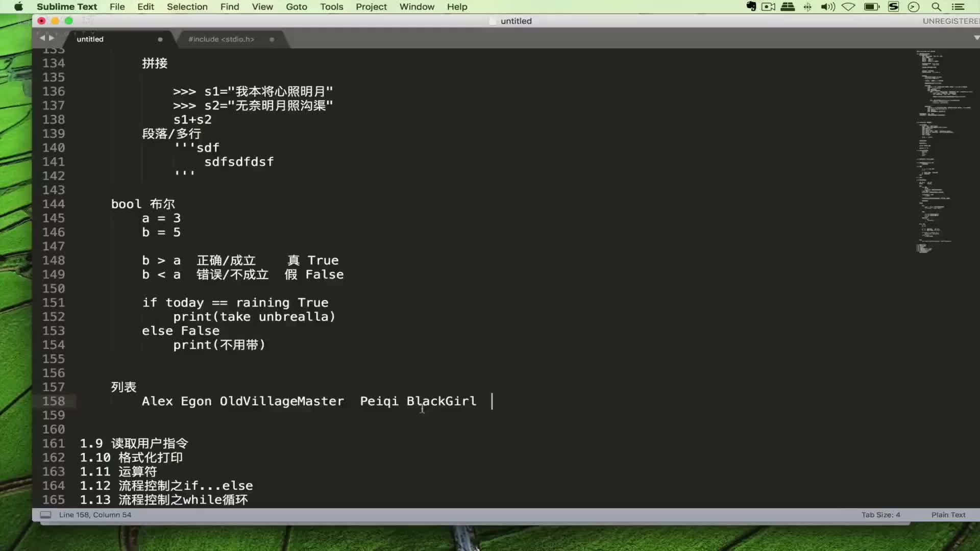Open the Help menu

click(x=457, y=7)
